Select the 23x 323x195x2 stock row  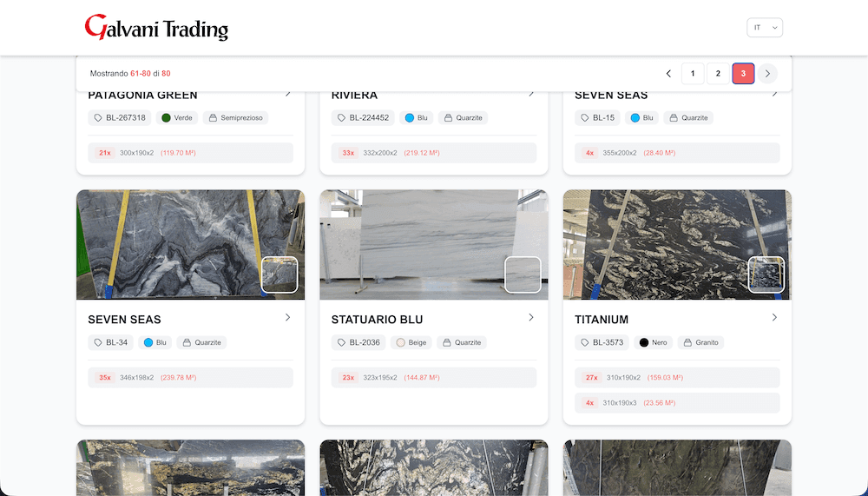point(434,378)
